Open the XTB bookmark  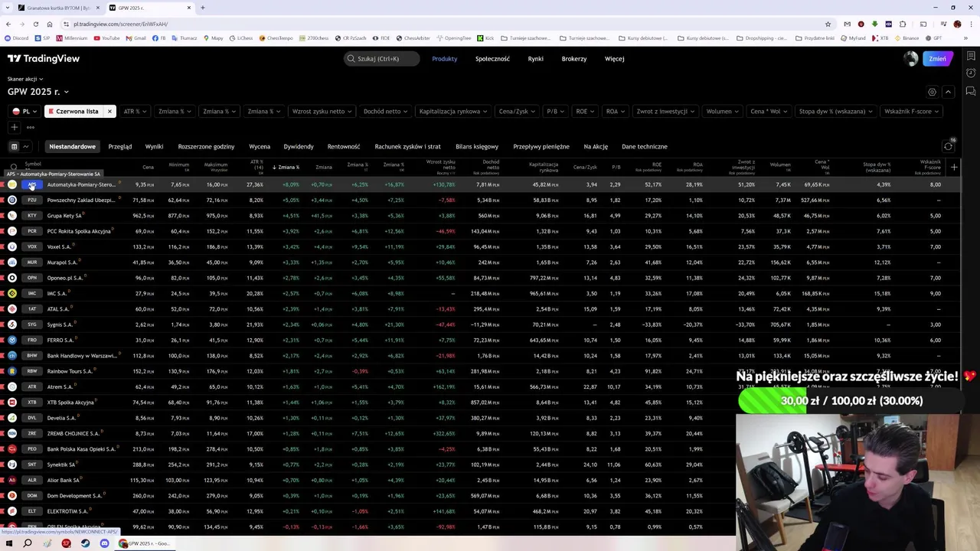tap(880, 37)
